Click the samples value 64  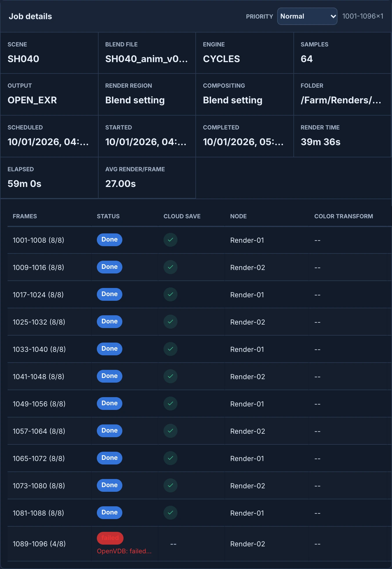307,59
